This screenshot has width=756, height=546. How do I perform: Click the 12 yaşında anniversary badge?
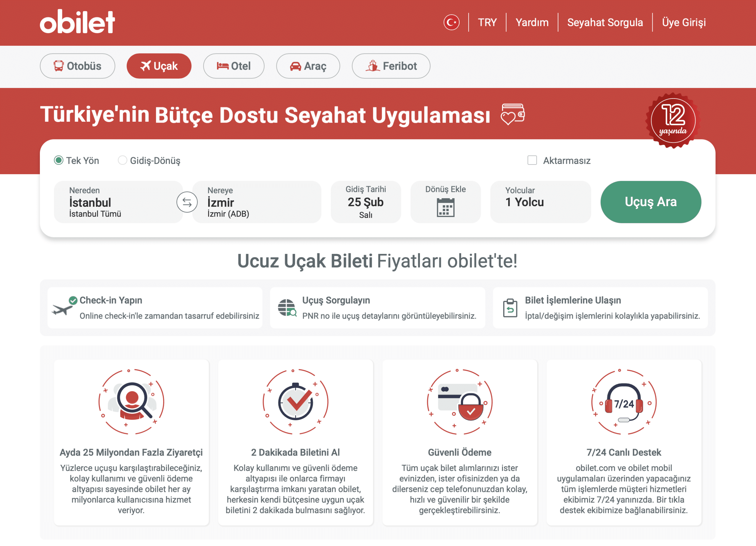(x=673, y=121)
